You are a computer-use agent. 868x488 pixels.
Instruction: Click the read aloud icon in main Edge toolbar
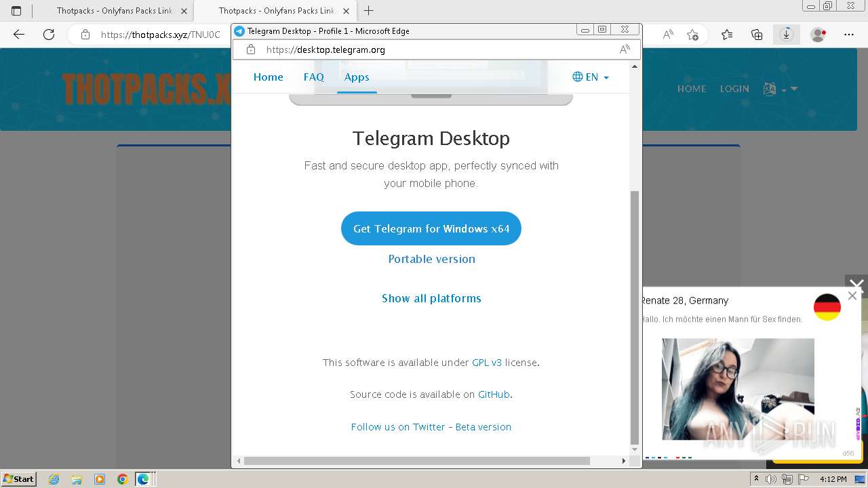click(x=668, y=35)
